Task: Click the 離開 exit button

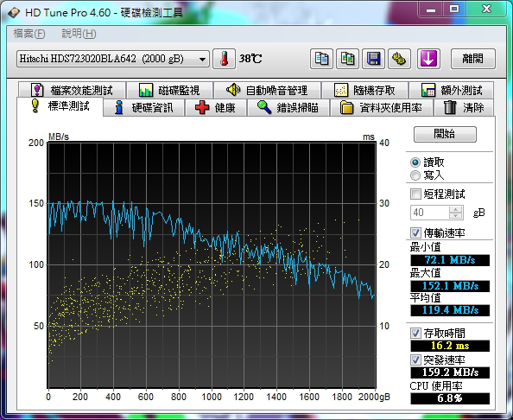Action: coord(473,59)
